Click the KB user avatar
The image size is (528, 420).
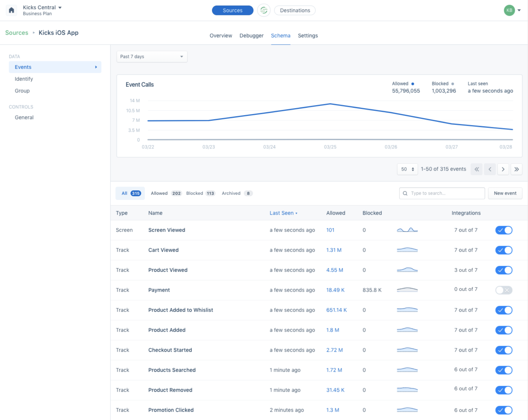tap(509, 10)
